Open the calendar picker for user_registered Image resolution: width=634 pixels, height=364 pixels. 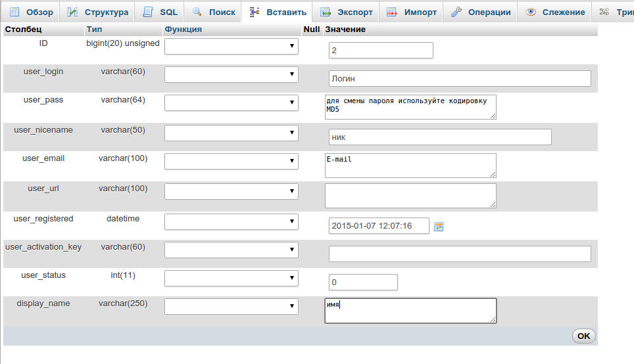point(439,227)
